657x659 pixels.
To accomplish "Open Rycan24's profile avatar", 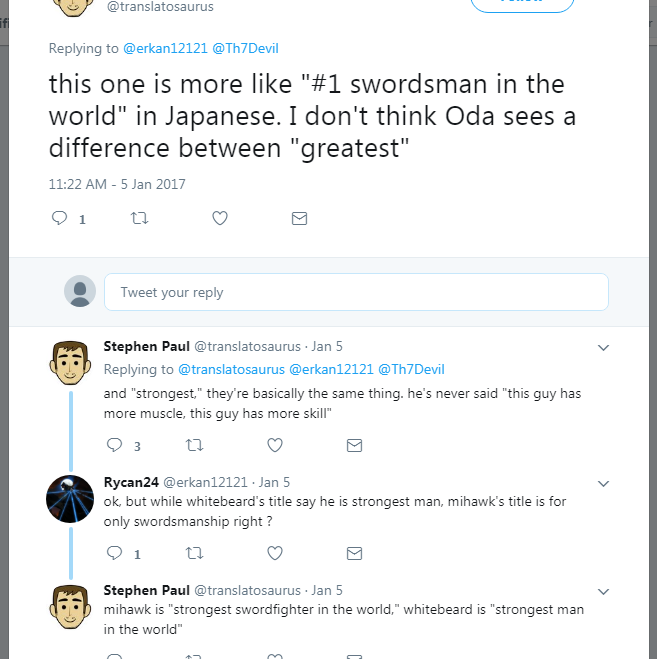I will (x=70, y=499).
